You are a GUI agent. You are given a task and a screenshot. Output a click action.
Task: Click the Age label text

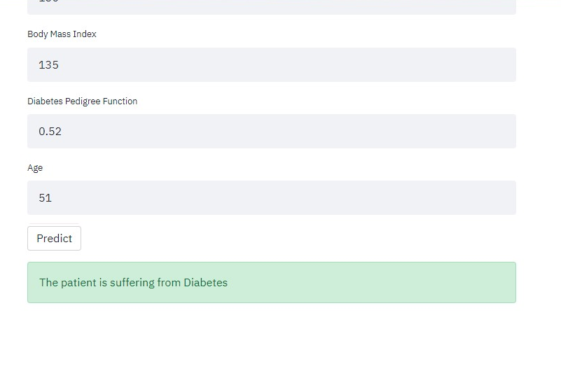pyautogui.click(x=35, y=168)
